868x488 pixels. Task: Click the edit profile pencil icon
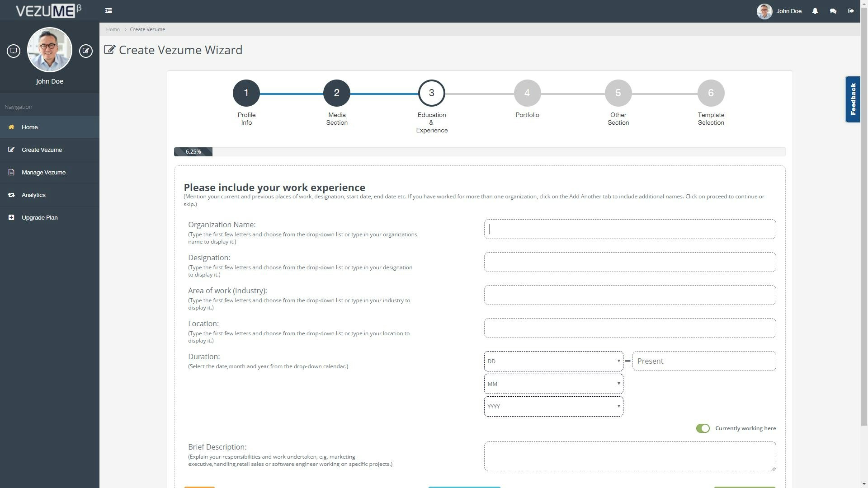86,51
